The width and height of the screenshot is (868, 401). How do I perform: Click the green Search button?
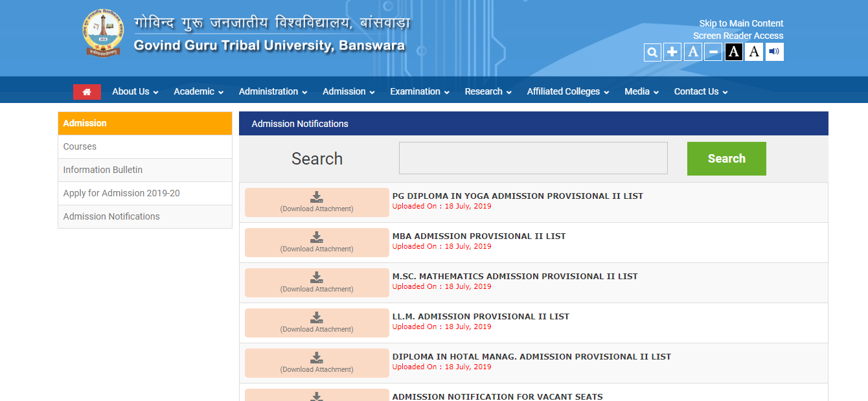[726, 158]
